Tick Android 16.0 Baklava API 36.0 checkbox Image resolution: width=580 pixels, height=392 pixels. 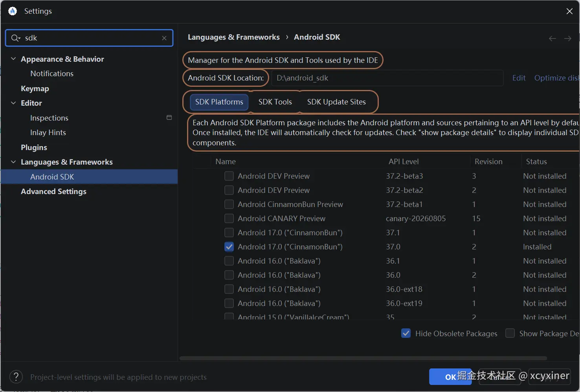pos(229,275)
